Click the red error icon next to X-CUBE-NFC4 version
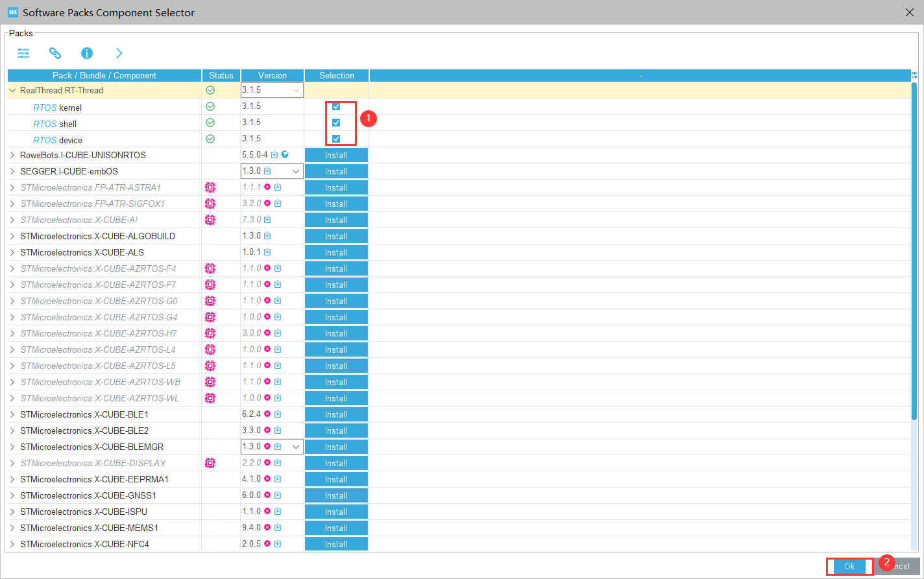Image resolution: width=924 pixels, height=579 pixels. [267, 543]
